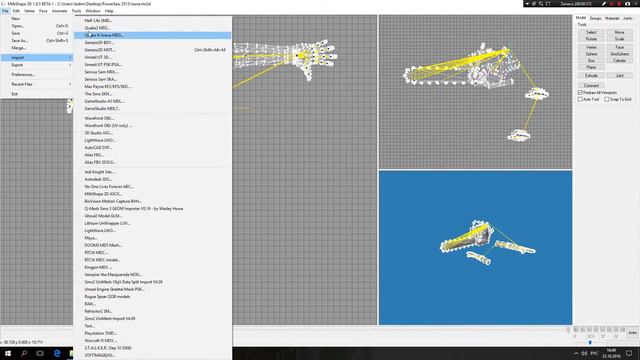Choose Merge... from File menu
The image size is (640, 360).
tap(36, 48)
